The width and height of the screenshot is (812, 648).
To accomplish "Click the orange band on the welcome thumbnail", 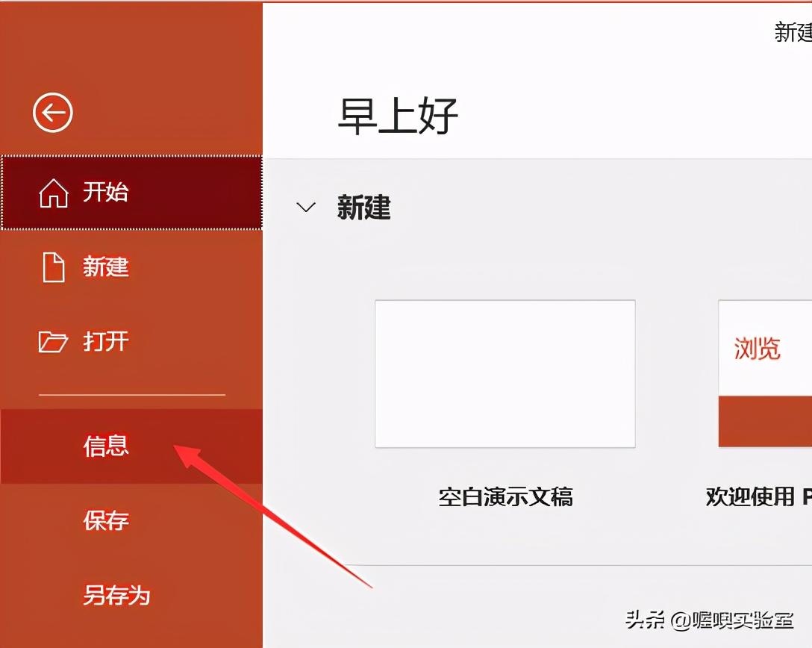I will coord(765,421).
